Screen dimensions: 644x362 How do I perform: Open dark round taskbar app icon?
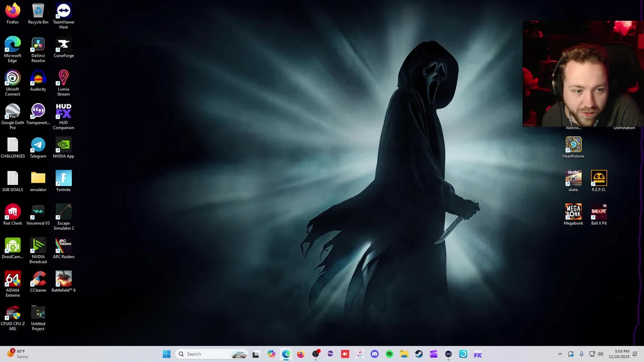tap(448, 354)
